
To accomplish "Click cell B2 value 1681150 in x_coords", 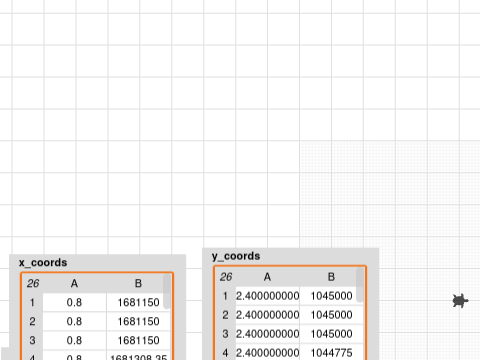I will (138, 322).
